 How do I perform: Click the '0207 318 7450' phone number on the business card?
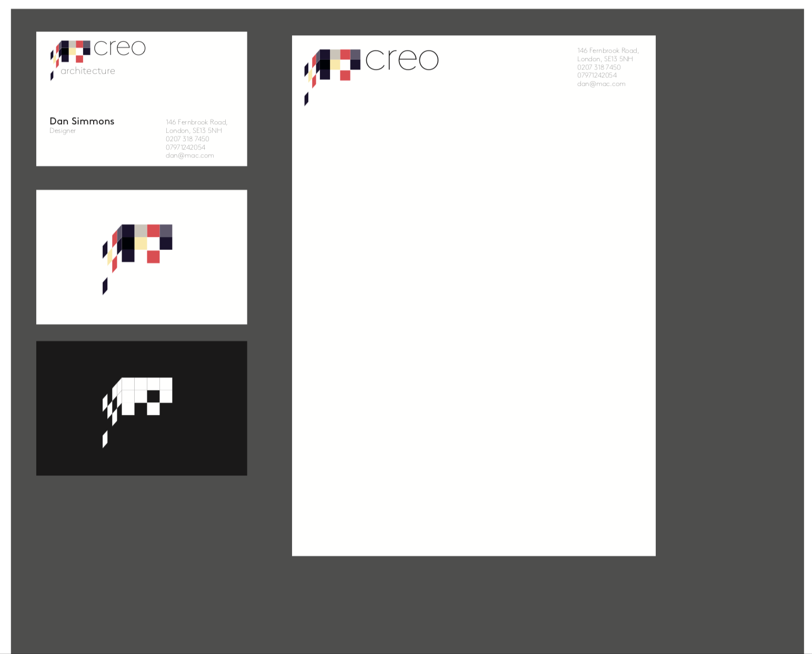tap(187, 139)
